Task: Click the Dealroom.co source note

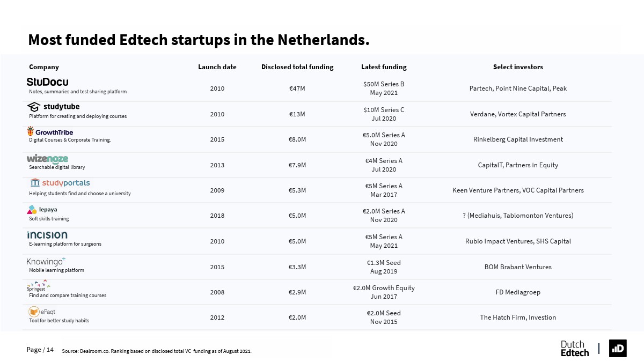Action: click(157, 351)
